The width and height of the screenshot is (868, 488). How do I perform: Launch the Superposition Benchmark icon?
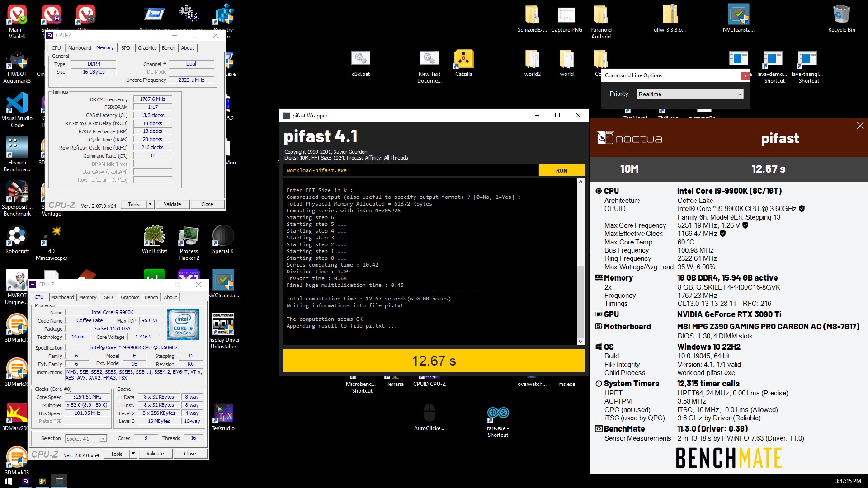click(x=17, y=198)
